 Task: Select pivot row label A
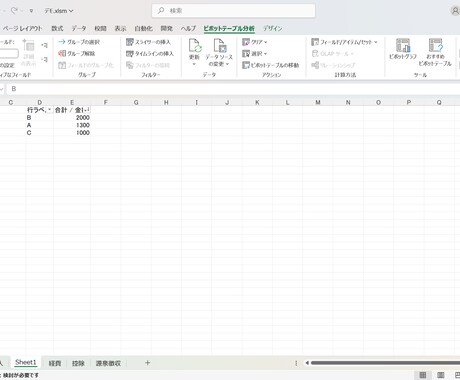point(40,125)
